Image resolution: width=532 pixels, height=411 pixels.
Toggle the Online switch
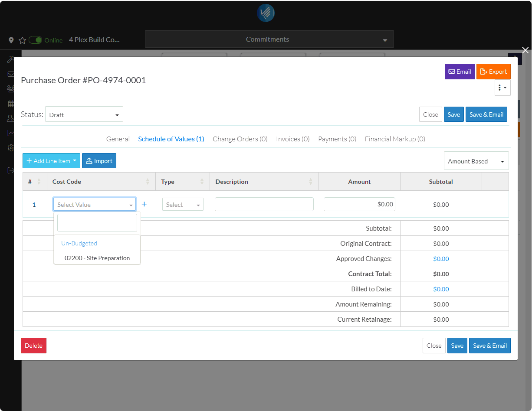coord(36,40)
